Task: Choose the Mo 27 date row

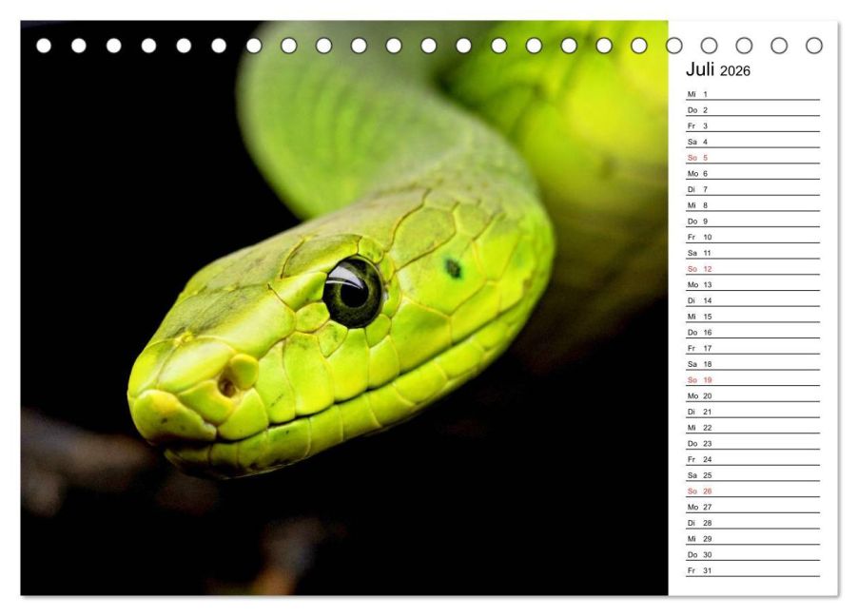Action: pyautogui.click(x=751, y=507)
